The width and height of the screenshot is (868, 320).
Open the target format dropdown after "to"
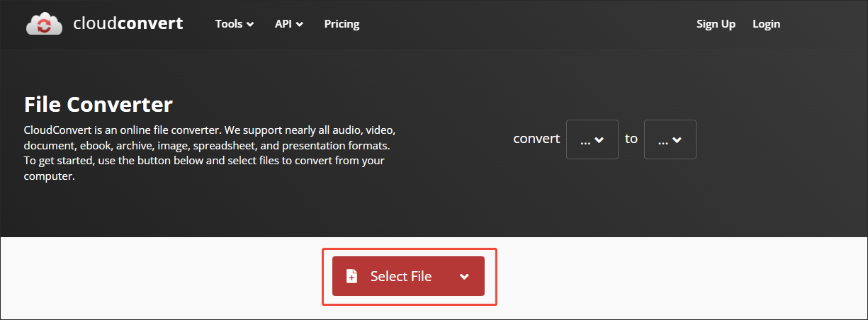[670, 139]
